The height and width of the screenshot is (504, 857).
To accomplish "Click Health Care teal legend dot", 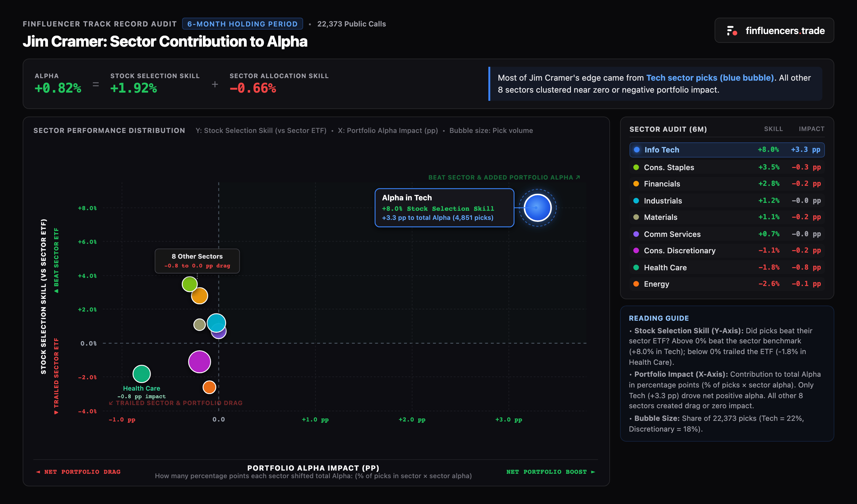I will click(x=636, y=267).
